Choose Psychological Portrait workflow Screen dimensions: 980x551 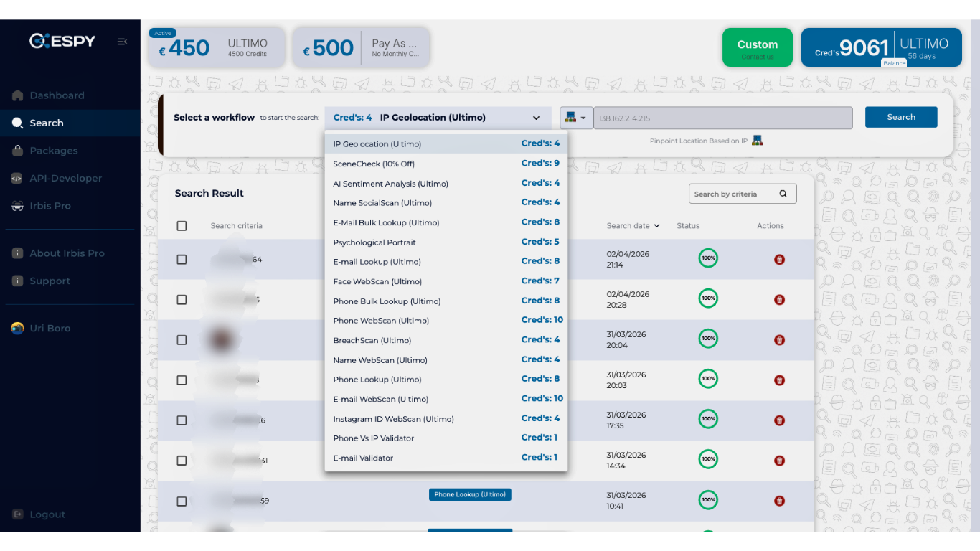pos(446,242)
